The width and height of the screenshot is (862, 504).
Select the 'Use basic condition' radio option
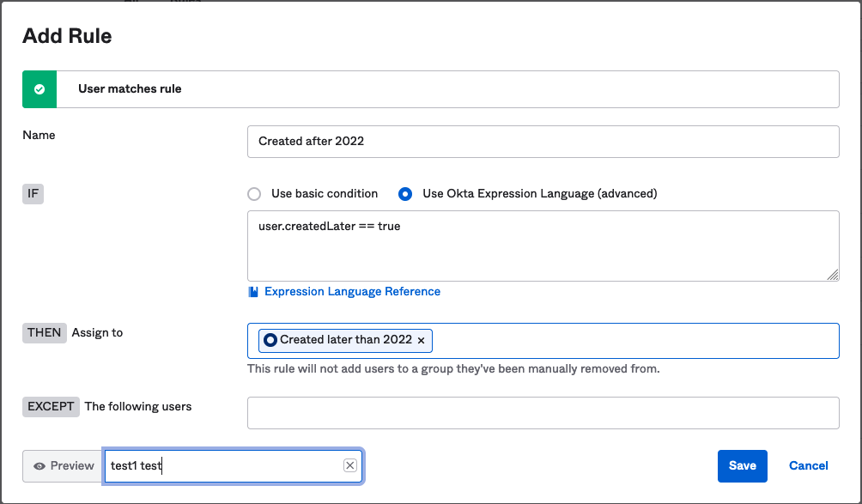[254, 194]
